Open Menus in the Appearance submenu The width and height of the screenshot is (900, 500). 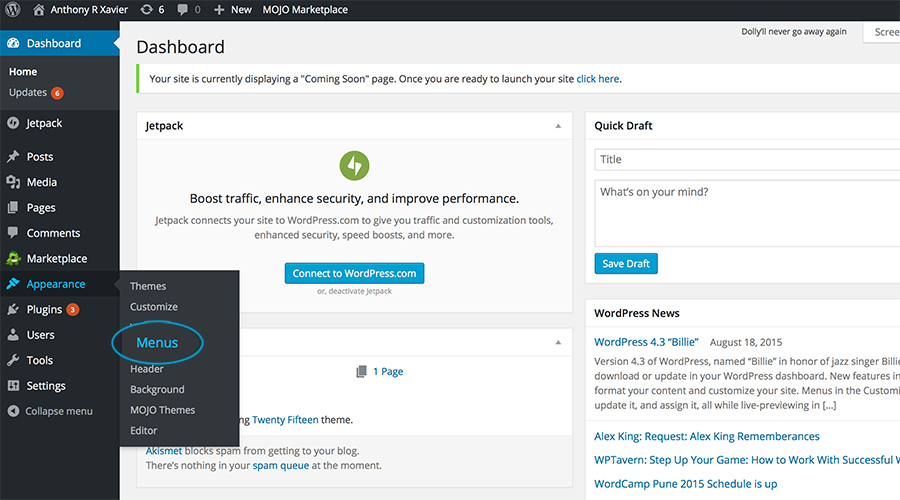pos(157,343)
